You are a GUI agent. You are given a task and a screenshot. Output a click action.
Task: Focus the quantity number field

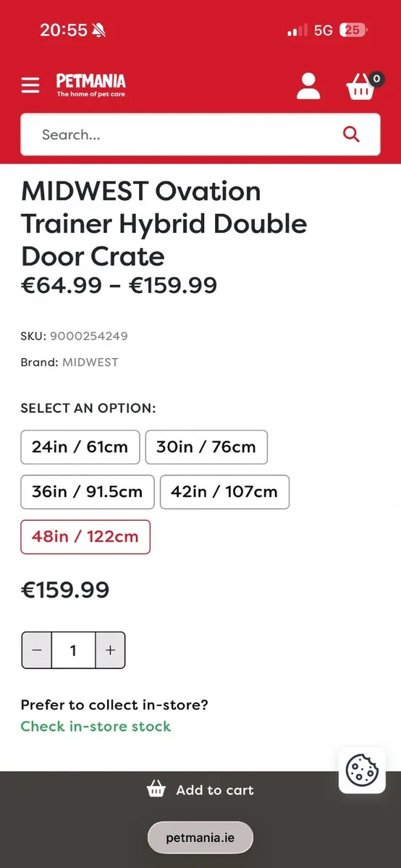[73, 650]
